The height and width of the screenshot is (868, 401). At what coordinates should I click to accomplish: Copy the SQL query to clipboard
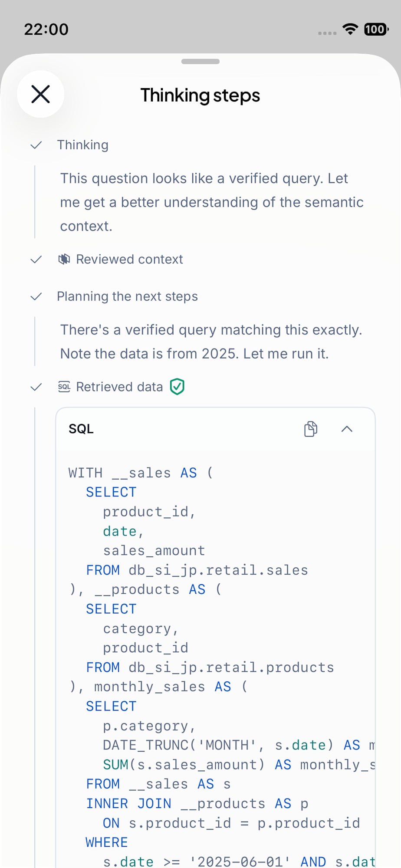click(311, 429)
